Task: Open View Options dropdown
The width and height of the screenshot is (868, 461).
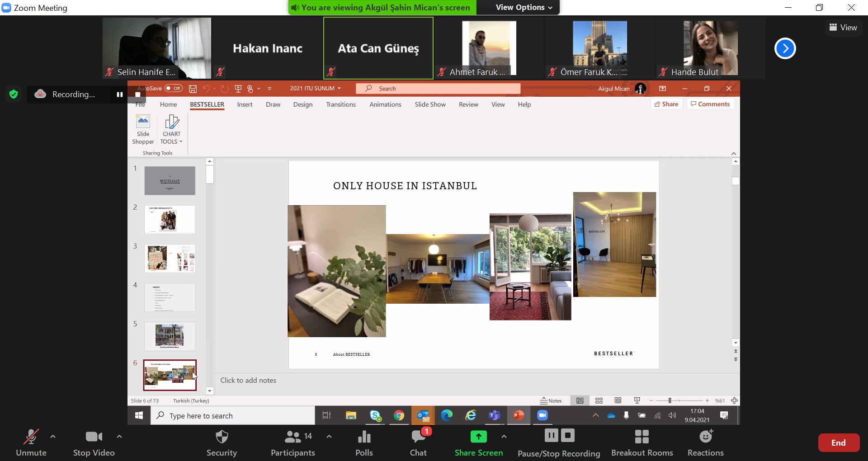Action: coord(524,7)
